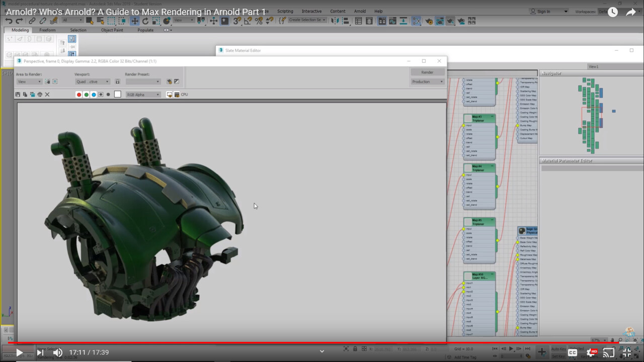Clone rendered frame window icon
644x362 pixels.
click(x=32, y=95)
